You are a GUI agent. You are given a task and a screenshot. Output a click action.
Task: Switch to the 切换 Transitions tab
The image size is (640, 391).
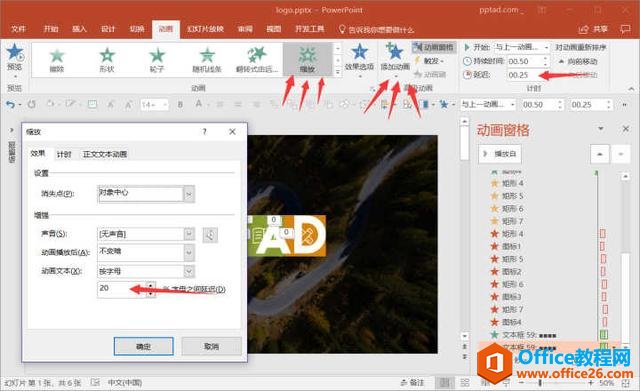coord(137,29)
